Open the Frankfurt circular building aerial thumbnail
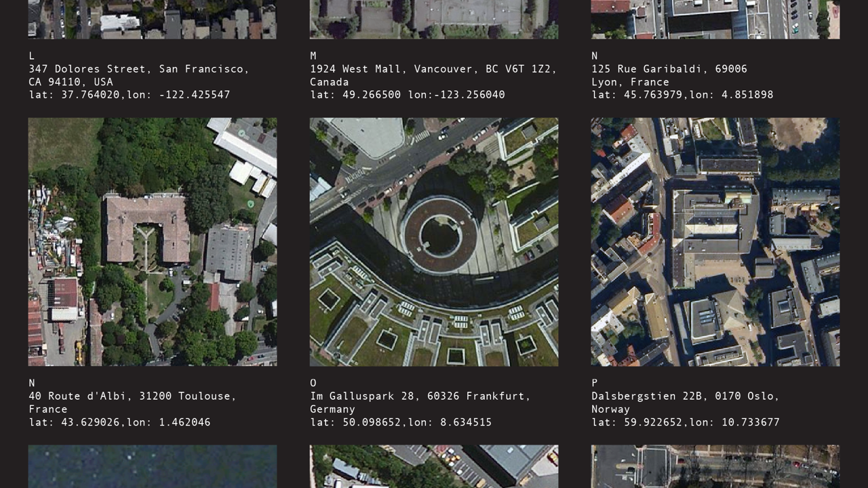The height and width of the screenshot is (488, 868). 434,242
